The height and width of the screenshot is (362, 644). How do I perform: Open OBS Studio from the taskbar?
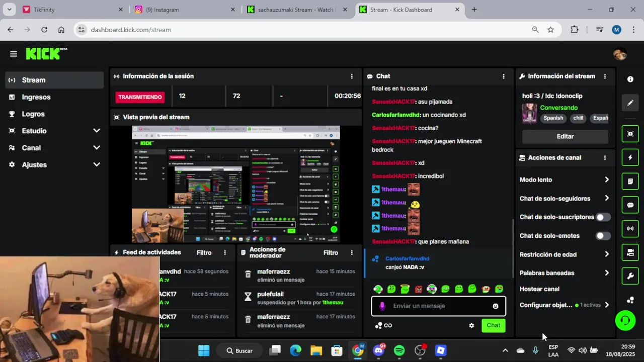click(x=420, y=350)
